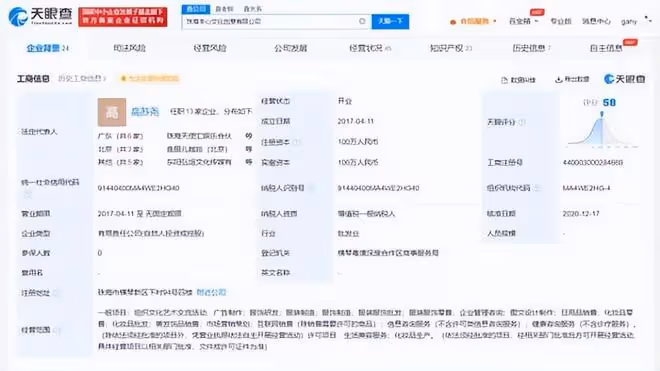Open the orange membership service dropdown
This screenshot has width=660, height=371.
(x=473, y=21)
